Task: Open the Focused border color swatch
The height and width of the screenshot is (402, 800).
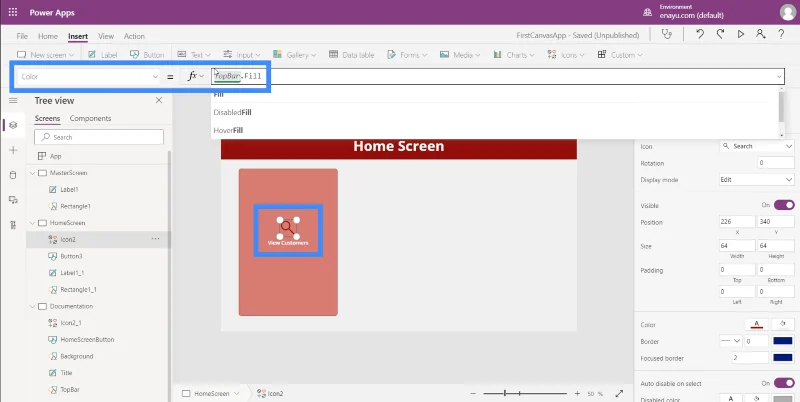Action: pyautogui.click(x=783, y=358)
